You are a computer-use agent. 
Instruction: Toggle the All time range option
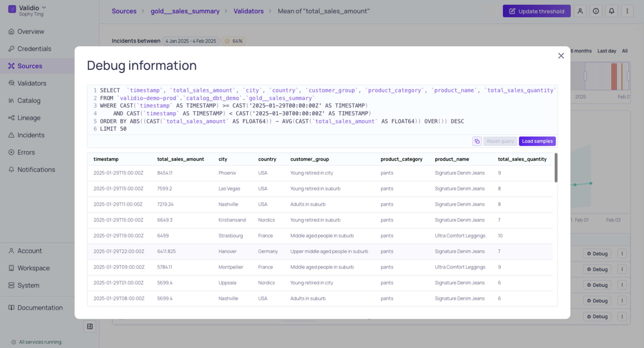coord(624,51)
